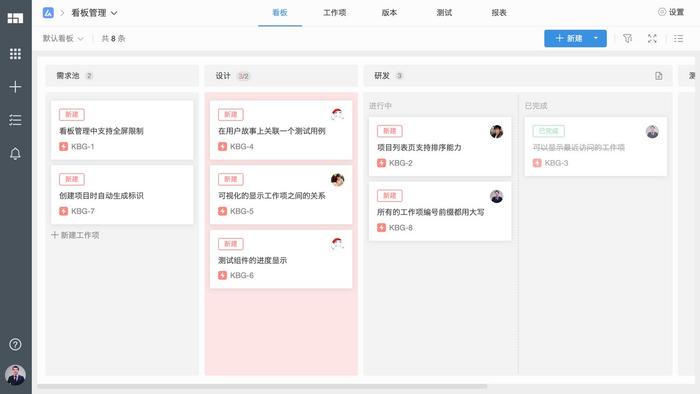Toggle fullscreen view icon
Screen dimensions: 700x394
652,38
